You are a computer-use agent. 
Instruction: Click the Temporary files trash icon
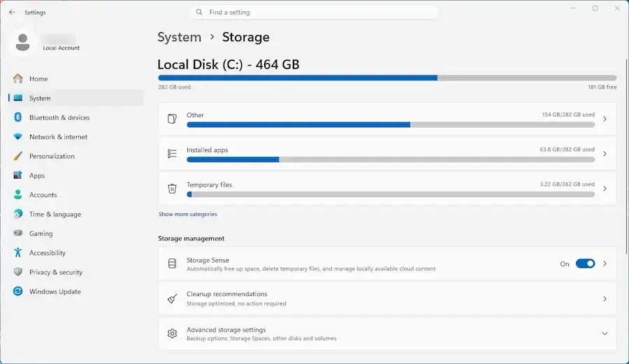(172, 189)
